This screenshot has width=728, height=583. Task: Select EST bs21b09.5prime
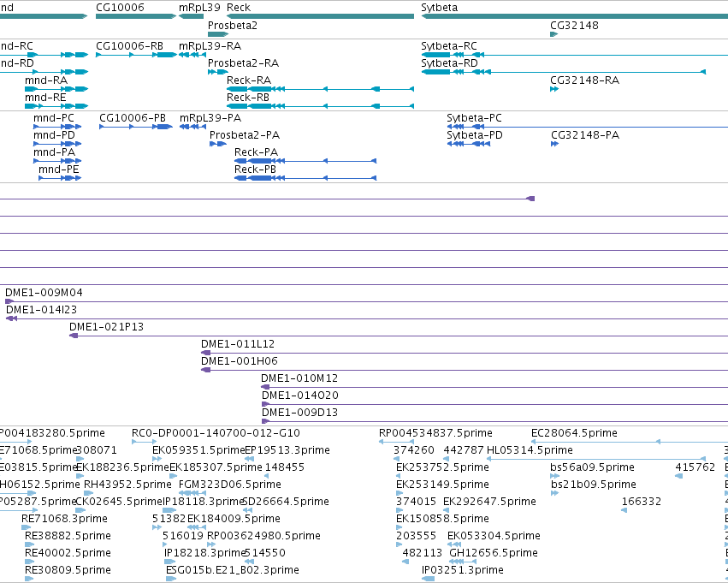click(594, 484)
